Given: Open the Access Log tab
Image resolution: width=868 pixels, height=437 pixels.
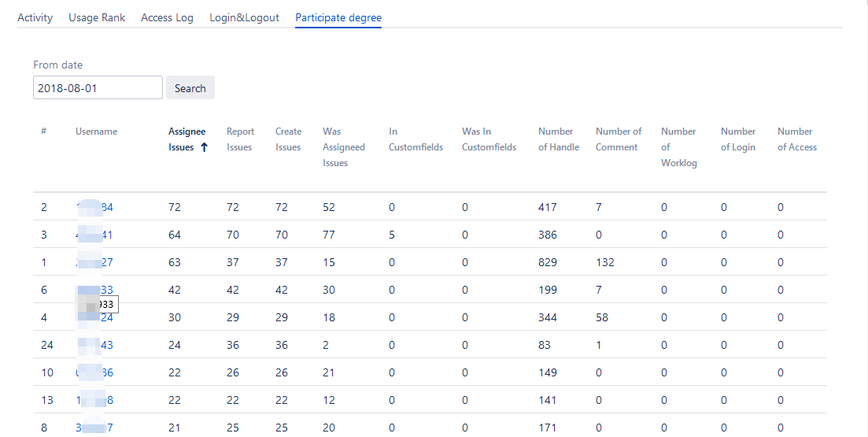Looking at the screenshot, I should [x=167, y=18].
